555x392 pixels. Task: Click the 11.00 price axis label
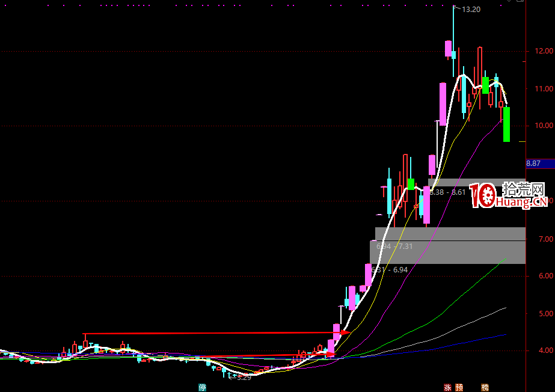click(x=544, y=89)
